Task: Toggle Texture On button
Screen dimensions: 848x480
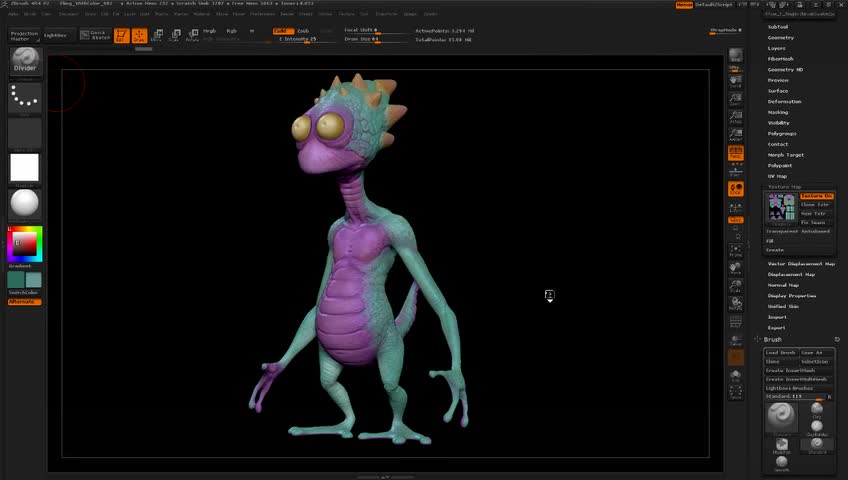Action: tap(816, 196)
